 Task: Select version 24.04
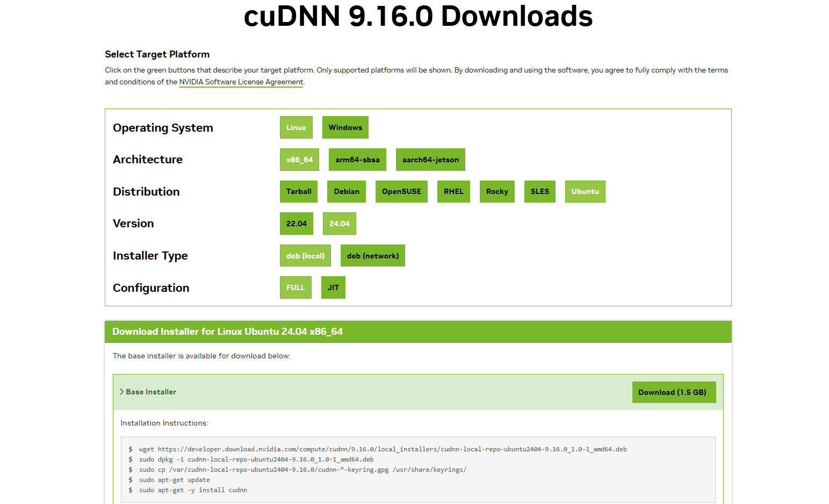point(340,224)
